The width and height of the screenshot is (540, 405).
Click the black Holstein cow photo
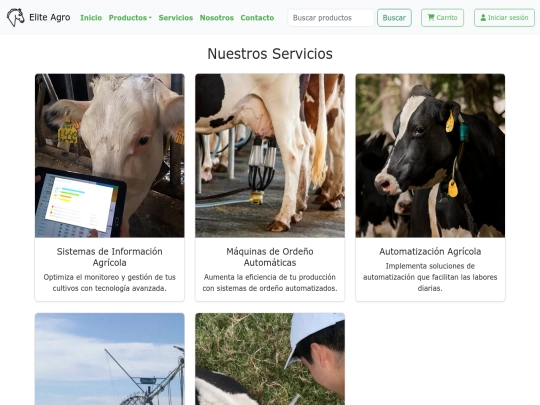tap(430, 155)
